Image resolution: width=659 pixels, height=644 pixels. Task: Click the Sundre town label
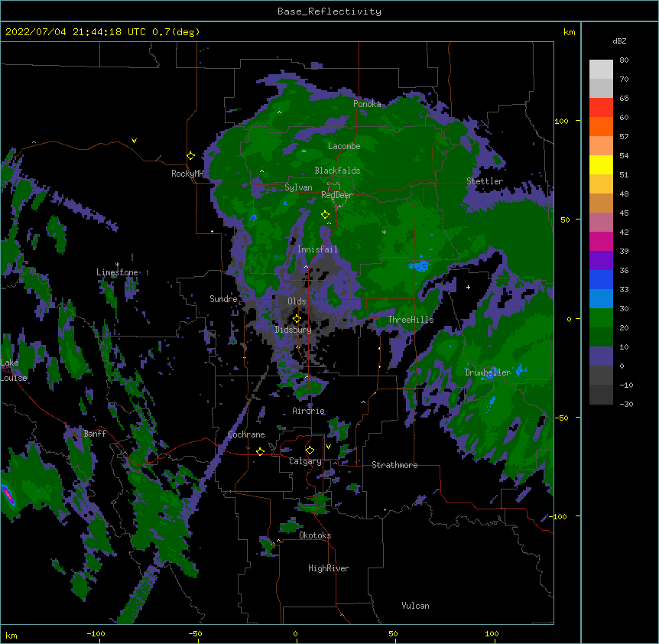click(x=223, y=299)
